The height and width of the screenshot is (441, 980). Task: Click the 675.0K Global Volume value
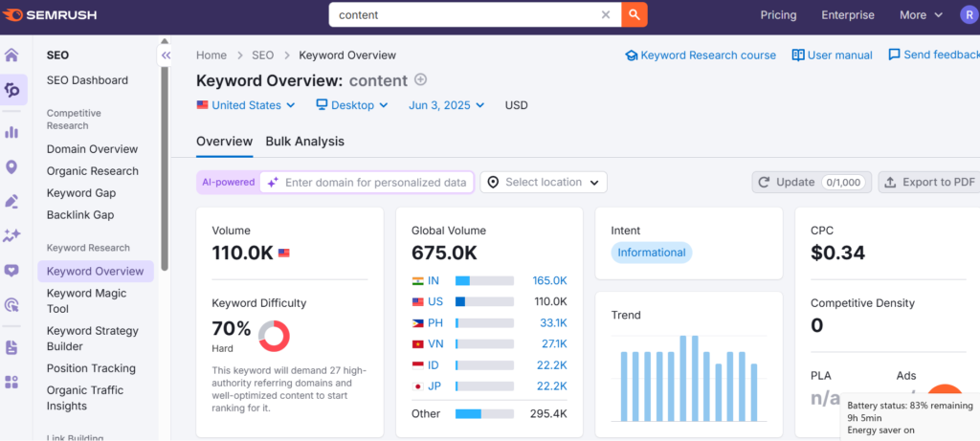click(x=444, y=253)
